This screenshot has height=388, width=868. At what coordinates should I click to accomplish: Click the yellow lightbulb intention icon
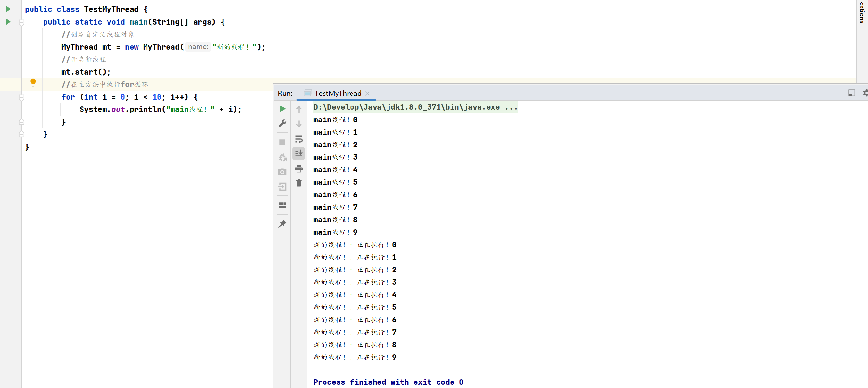33,82
